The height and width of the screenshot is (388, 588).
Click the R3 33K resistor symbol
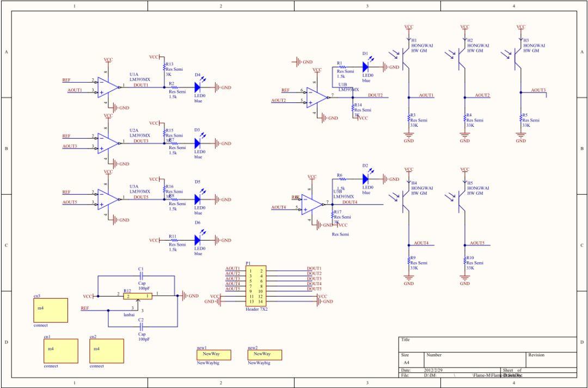[409, 118]
